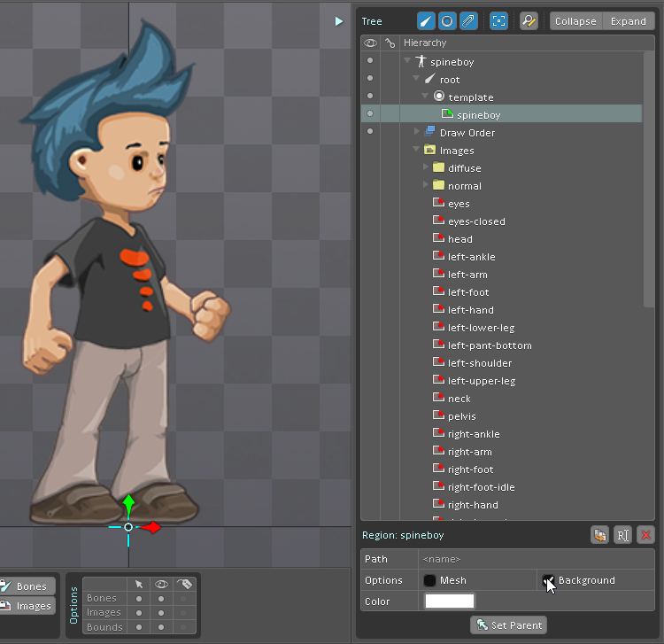Expand the Draw Order node arrow
The height and width of the screenshot is (644, 664).
pyautogui.click(x=417, y=131)
